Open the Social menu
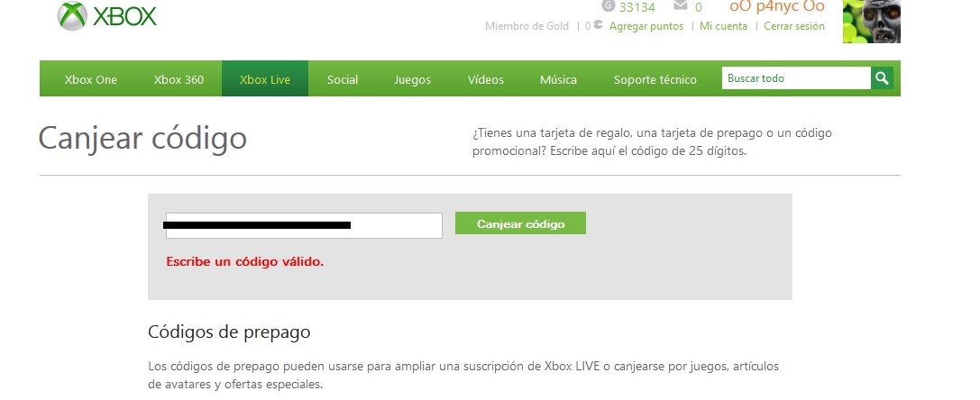980x400 pixels. [343, 79]
